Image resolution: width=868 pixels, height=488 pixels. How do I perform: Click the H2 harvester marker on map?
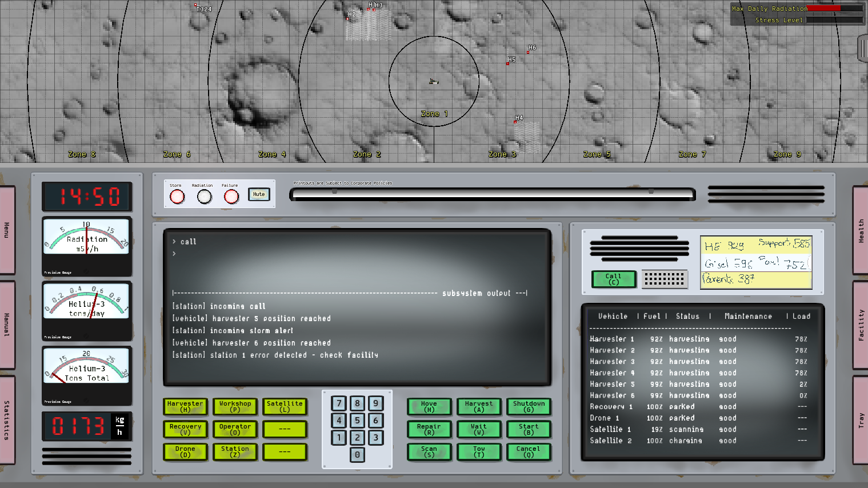point(347,19)
